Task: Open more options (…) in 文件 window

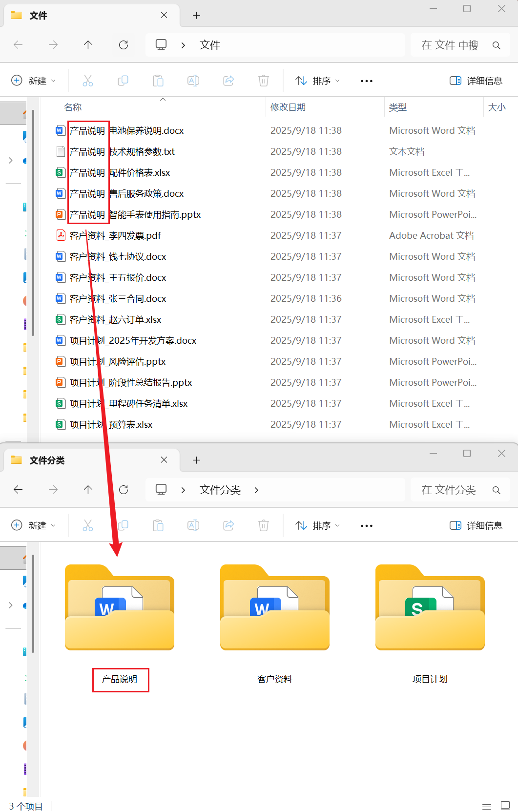Action: pyautogui.click(x=367, y=81)
